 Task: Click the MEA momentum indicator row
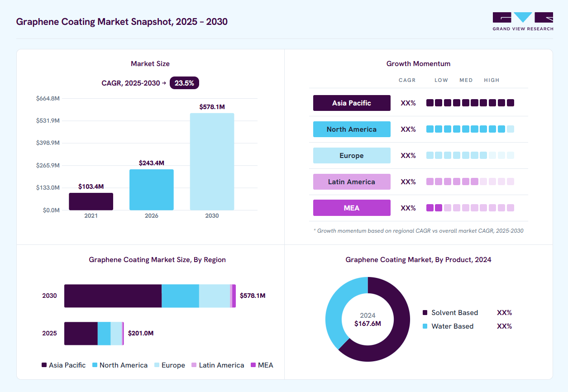[x=470, y=208]
